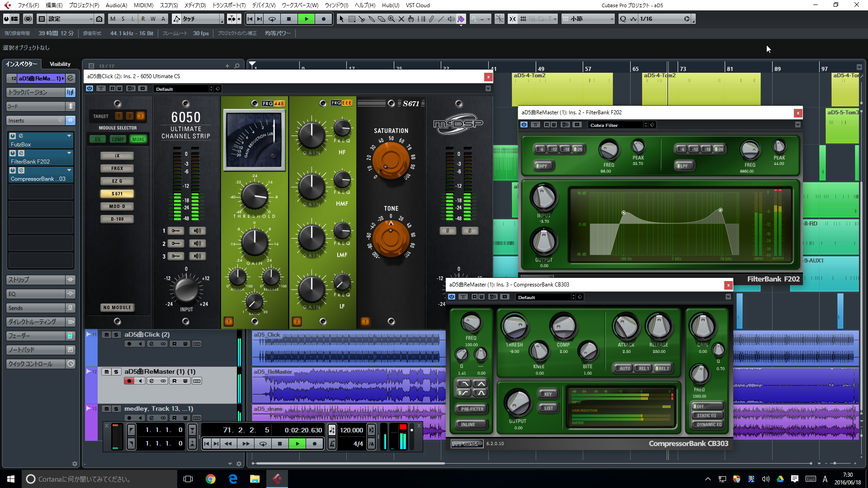Open the VST Cloud menu
The height and width of the screenshot is (488, 868).
tap(418, 5)
